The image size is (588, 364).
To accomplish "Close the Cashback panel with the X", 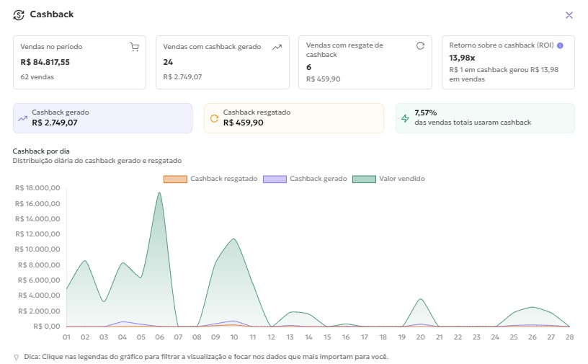I will pos(569,15).
